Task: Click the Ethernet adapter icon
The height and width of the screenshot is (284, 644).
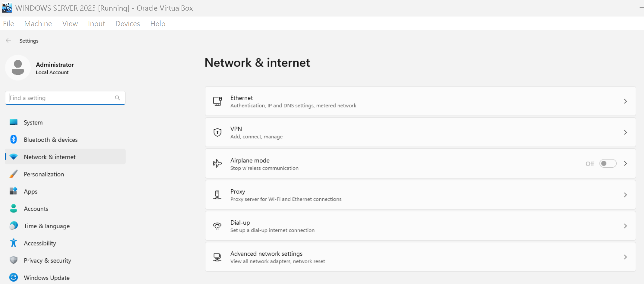Action: (x=217, y=101)
